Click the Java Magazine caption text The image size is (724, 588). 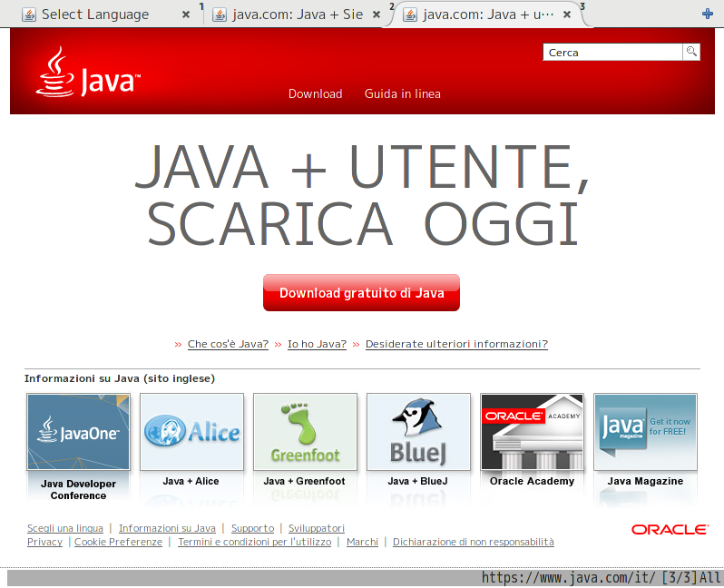coord(645,481)
